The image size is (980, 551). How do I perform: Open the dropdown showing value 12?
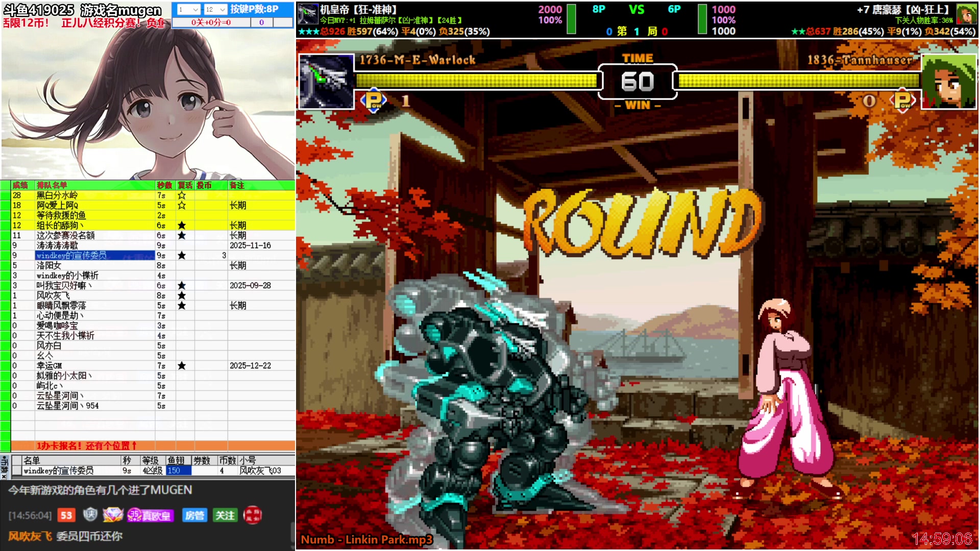coord(215,9)
